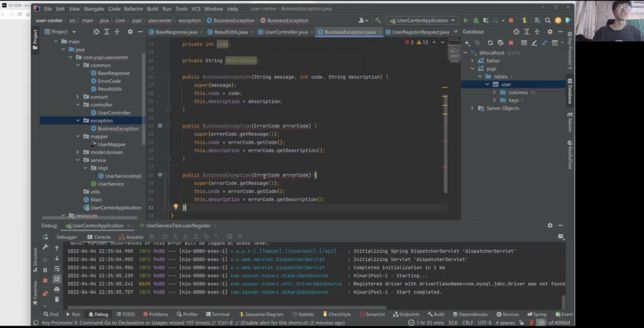This screenshot has height=328, width=644.
Task: Build the project with the hammer icon
Action: click(378, 20)
